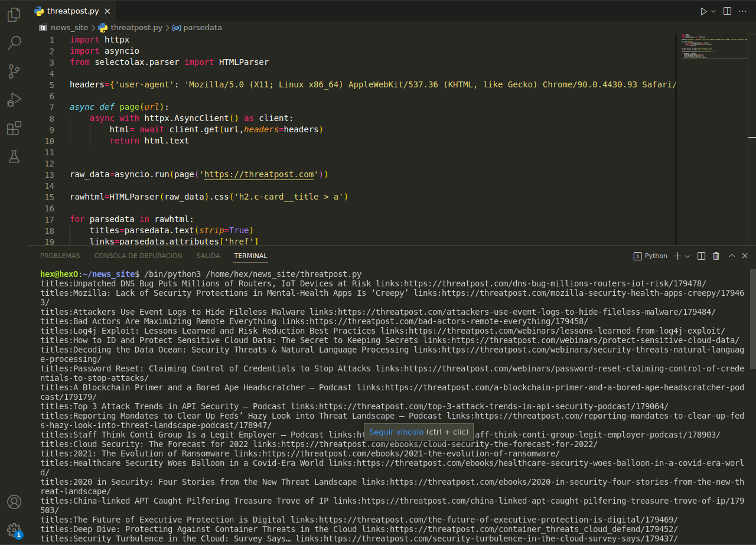The height and width of the screenshot is (545, 756).
Task: Open editor More Actions ellipsis
Action: 744,11
